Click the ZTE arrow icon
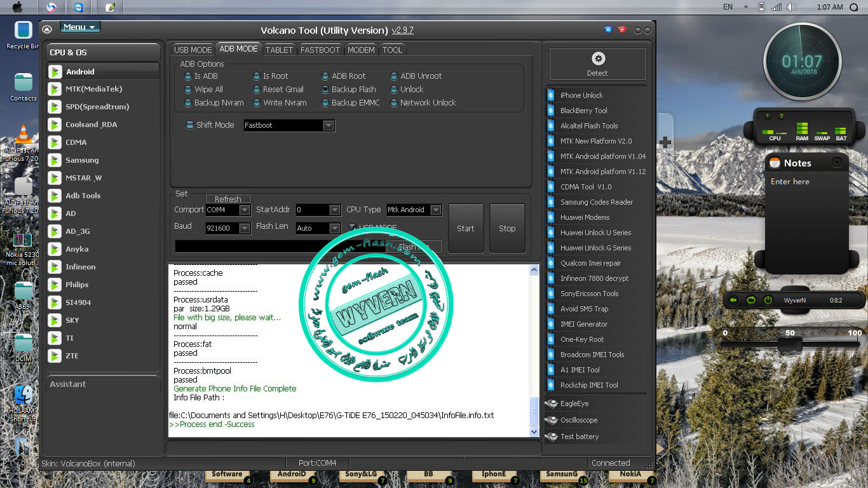Image resolution: width=868 pixels, height=488 pixels. 55,356
